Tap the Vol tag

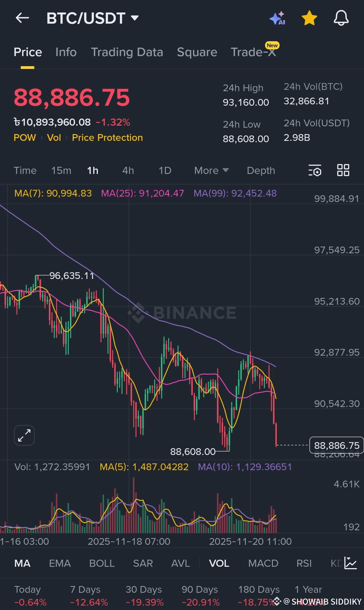54,137
